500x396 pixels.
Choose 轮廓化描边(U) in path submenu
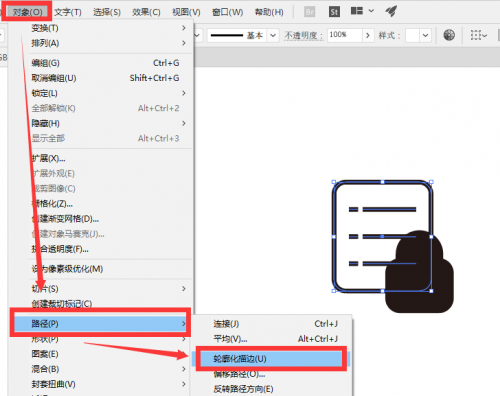click(271, 359)
